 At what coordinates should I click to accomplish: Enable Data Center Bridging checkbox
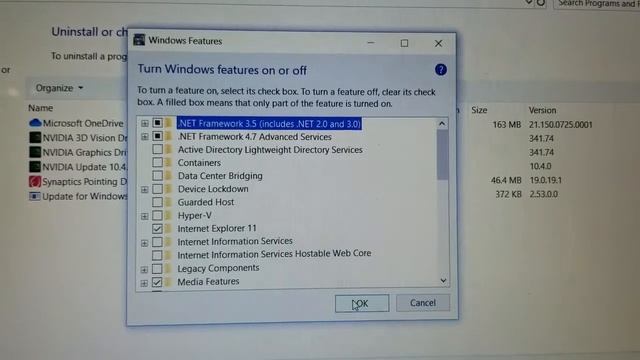pos(157,176)
